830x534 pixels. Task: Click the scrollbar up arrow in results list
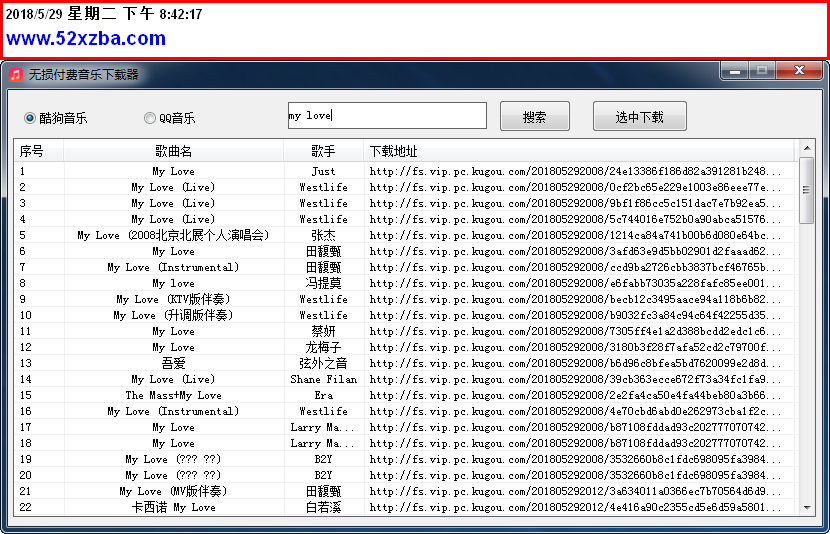tap(806, 150)
